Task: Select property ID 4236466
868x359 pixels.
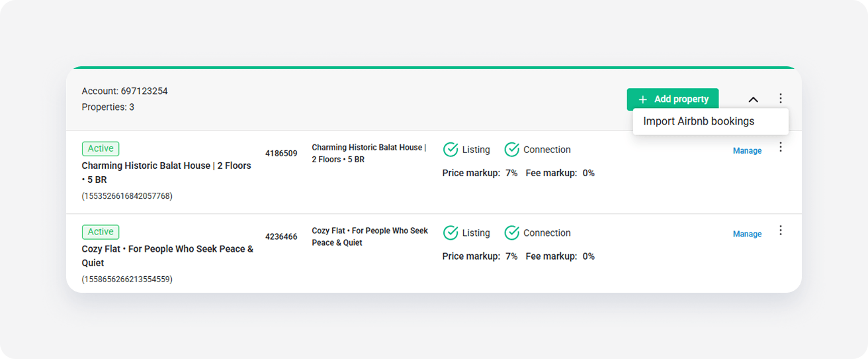Action: click(x=281, y=237)
